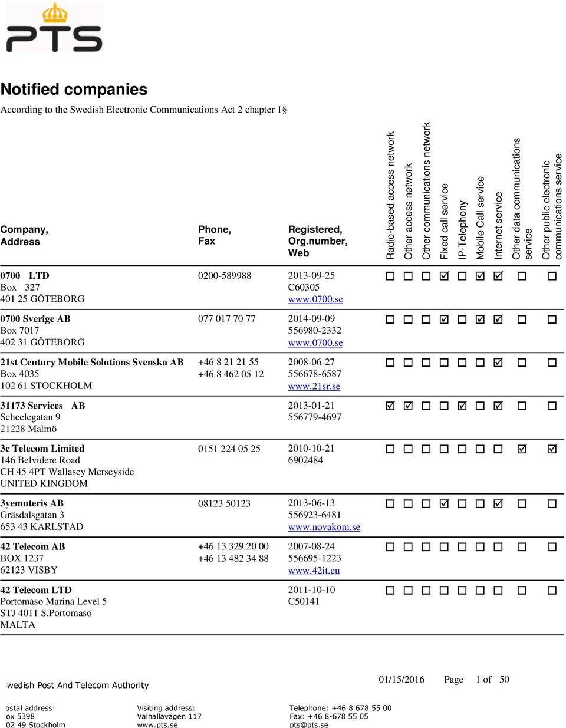Toggle Other data communications checkbox for 3c Telecom Limited

point(522,449)
